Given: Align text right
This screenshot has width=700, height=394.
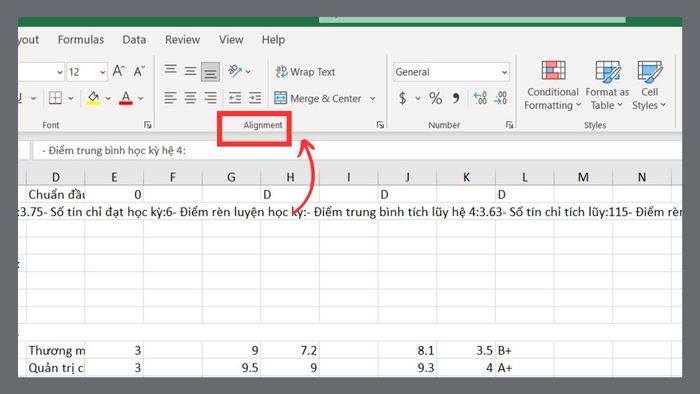Looking at the screenshot, I should tap(210, 98).
